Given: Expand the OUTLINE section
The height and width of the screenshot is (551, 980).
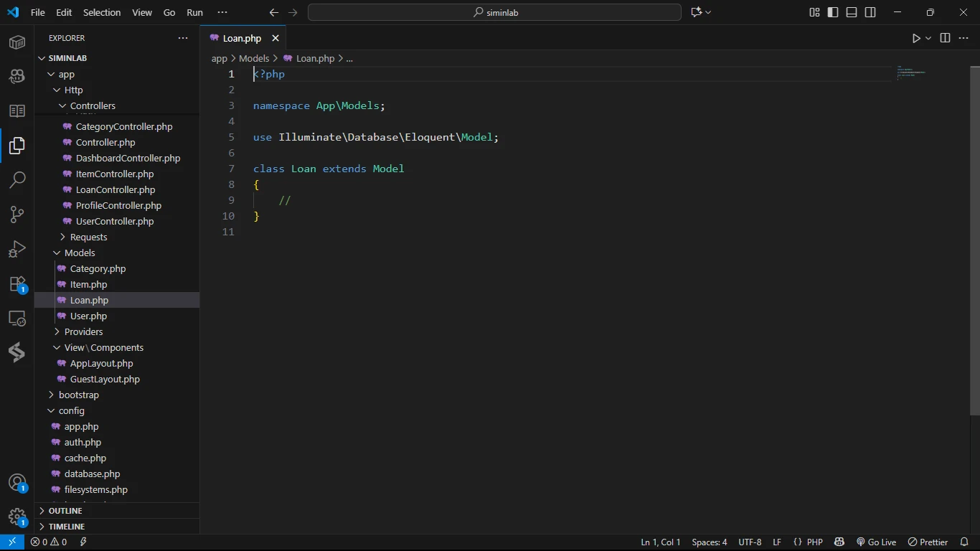Looking at the screenshot, I should coord(65,511).
